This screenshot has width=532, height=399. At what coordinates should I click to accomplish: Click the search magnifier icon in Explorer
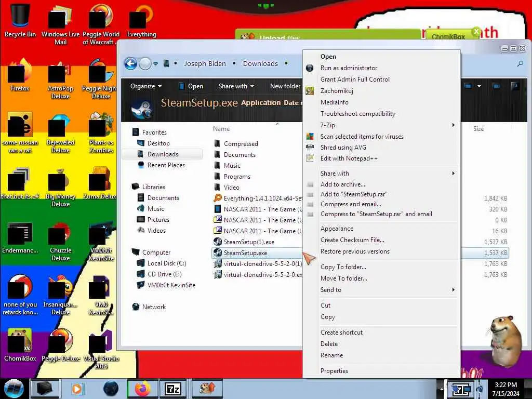pyautogui.click(x=520, y=63)
